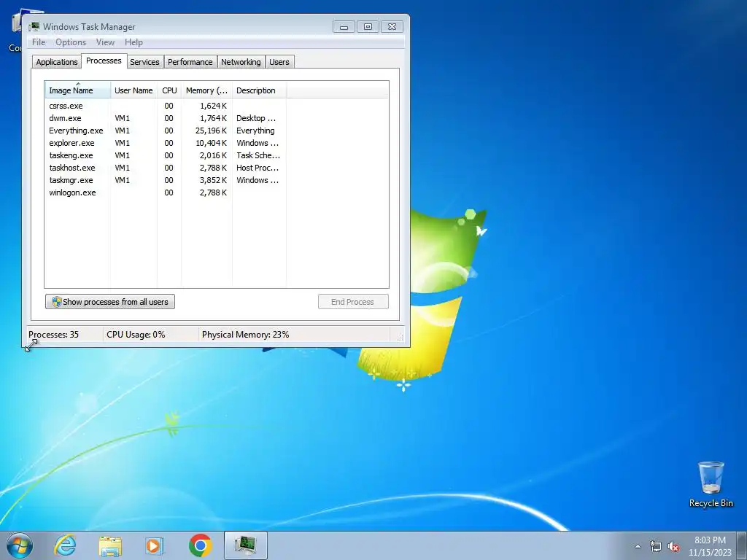Sort by the Image Name column header
This screenshot has width=747, height=560.
(77, 90)
